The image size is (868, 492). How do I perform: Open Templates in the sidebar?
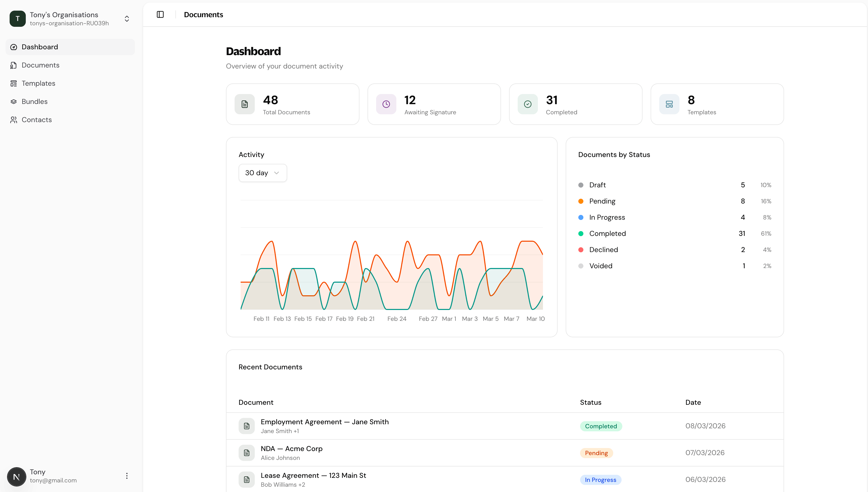click(x=38, y=83)
